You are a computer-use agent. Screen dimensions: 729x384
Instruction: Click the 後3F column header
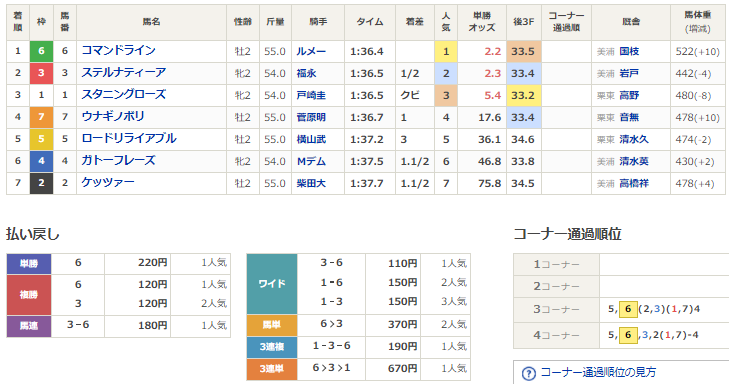524,22
